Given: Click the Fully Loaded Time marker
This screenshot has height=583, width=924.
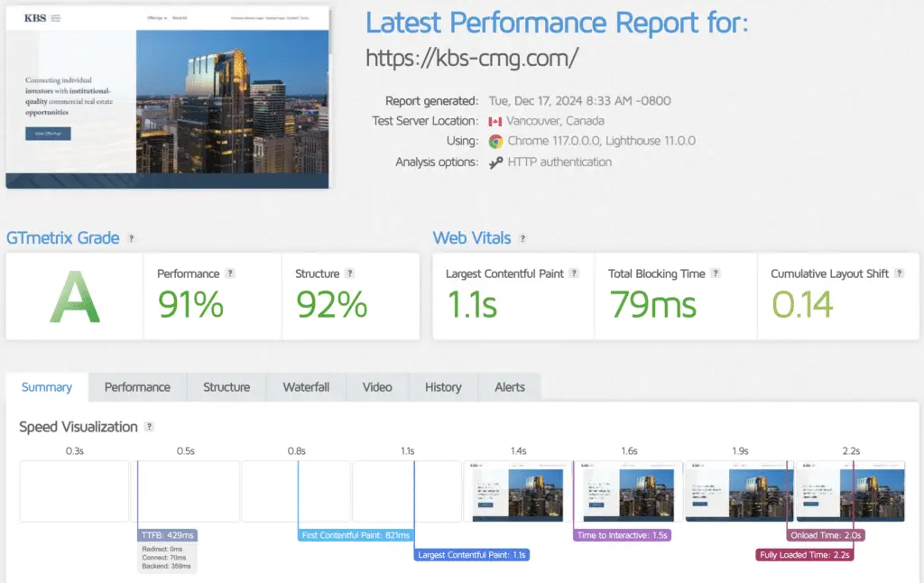Looking at the screenshot, I should (x=804, y=555).
